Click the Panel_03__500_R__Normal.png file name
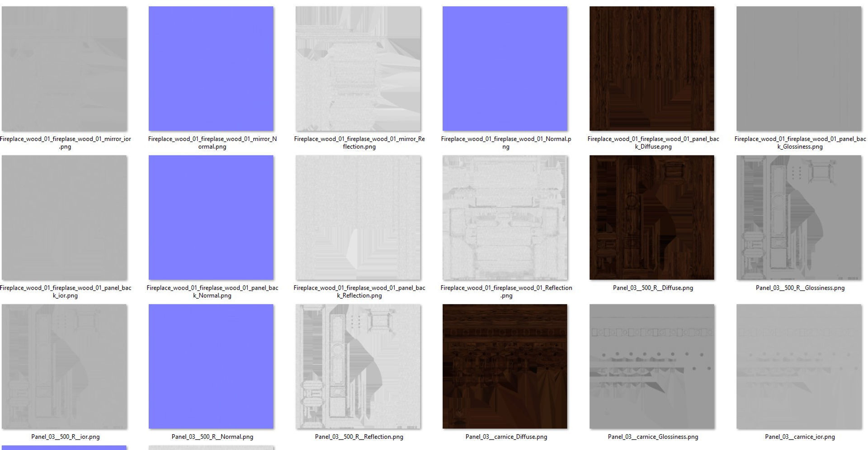 212,437
